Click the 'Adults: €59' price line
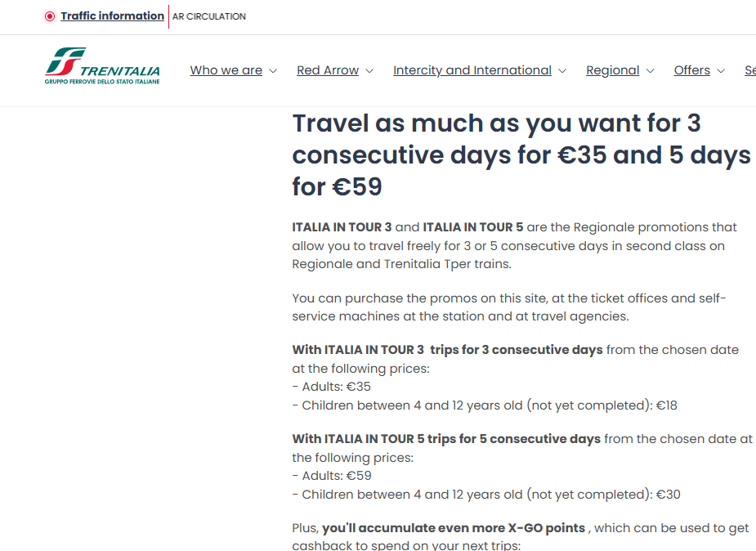Image resolution: width=756 pixels, height=551 pixels. pyautogui.click(x=332, y=476)
